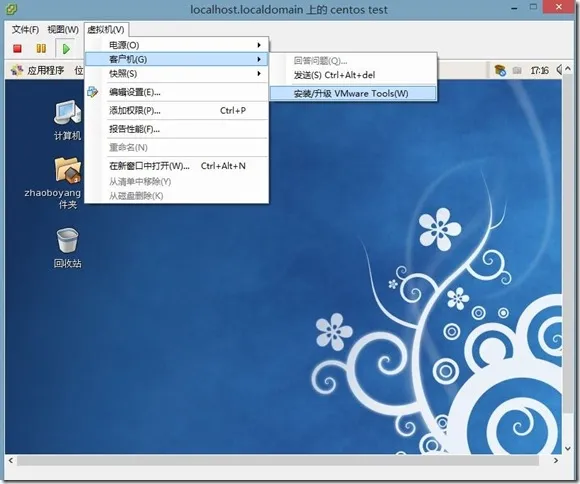Choose 在新窗口中打开(W)... entry
The width and height of the screenshot is (580, 484).
(176, 166)
